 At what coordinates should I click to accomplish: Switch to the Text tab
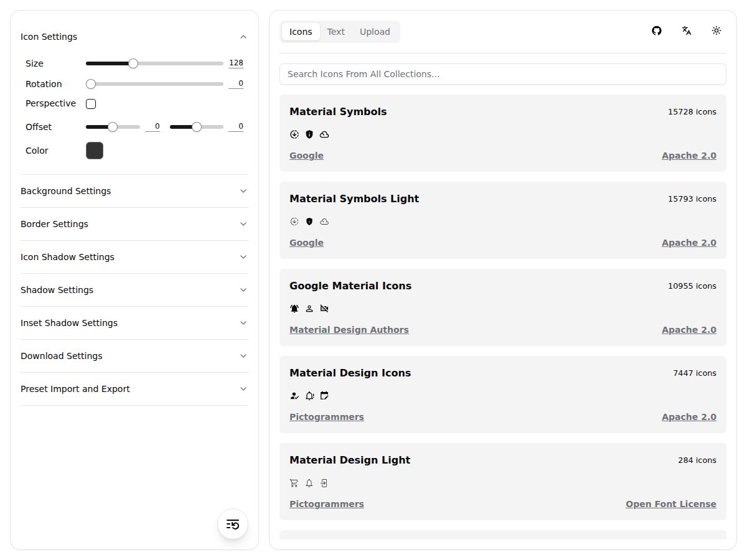pos(336,32)
